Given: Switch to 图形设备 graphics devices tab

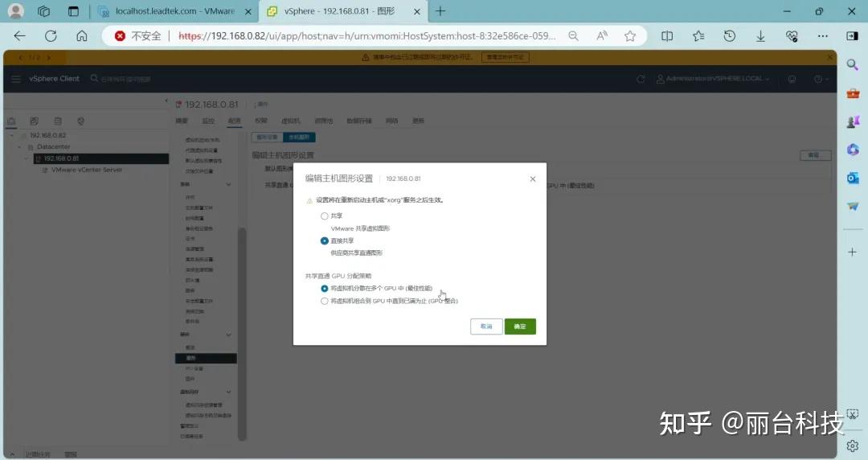Looking at the screenshot, I should (268, 137).
